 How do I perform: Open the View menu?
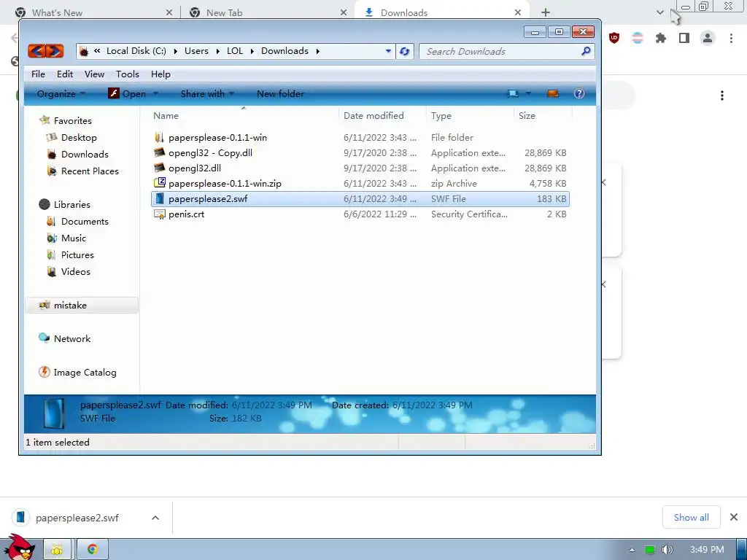coord(94,74)
